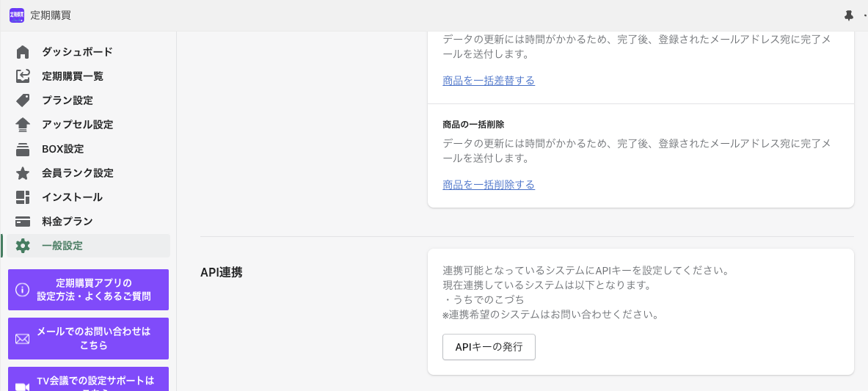Click the プラン設定 tag icon
Image resolution: width=868 pixels, height=391 pixels.
click(x=23, y=101)
